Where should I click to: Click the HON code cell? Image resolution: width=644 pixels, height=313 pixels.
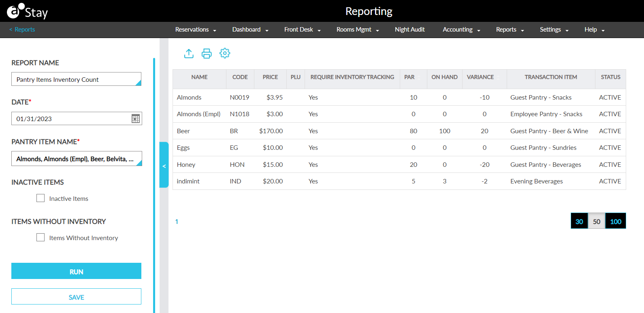[237, 164]
